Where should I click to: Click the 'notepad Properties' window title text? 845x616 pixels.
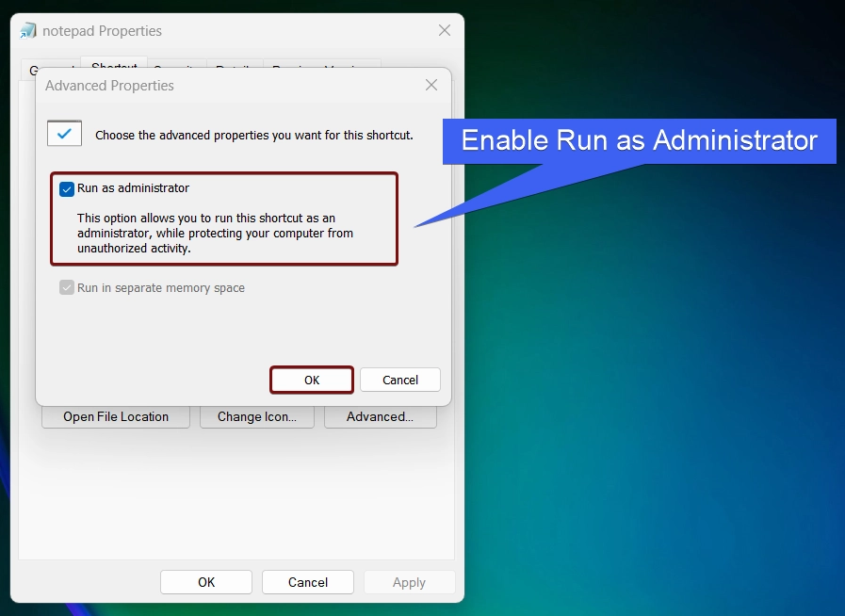coord(102,31)
